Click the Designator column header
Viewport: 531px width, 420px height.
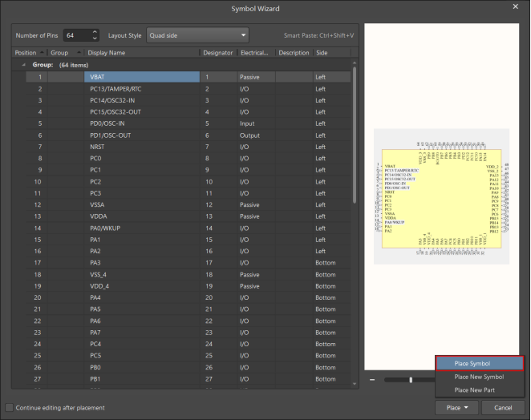217,53
